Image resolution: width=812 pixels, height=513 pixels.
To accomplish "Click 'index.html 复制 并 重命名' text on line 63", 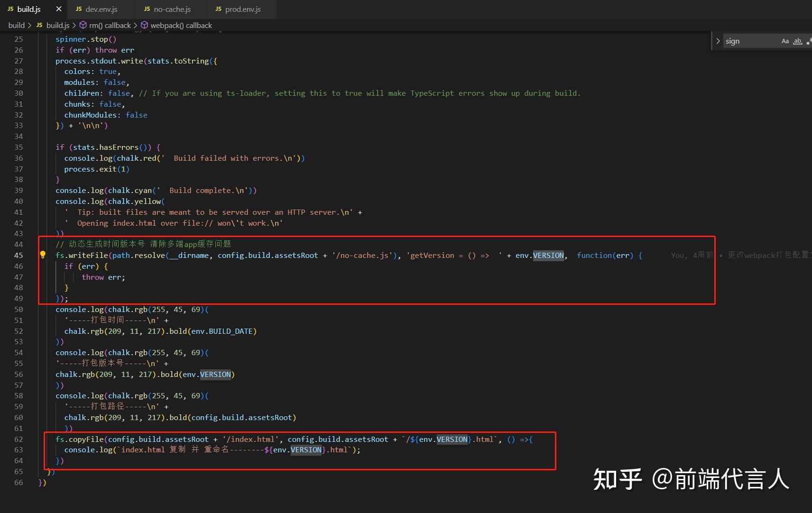I will tap(175, 449).
